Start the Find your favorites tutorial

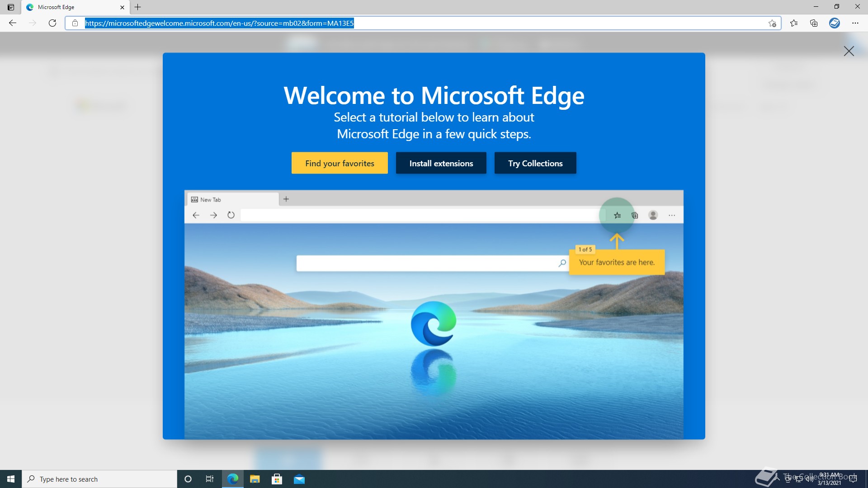[340, 163]
